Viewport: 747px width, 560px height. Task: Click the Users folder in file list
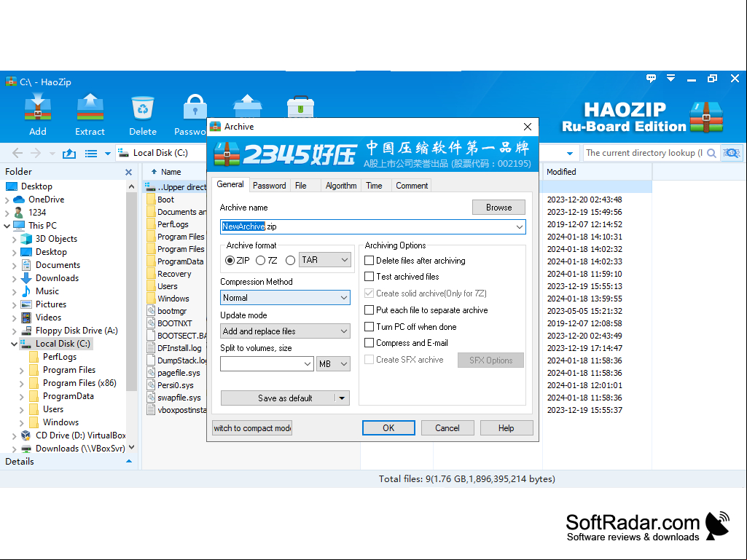167,286
